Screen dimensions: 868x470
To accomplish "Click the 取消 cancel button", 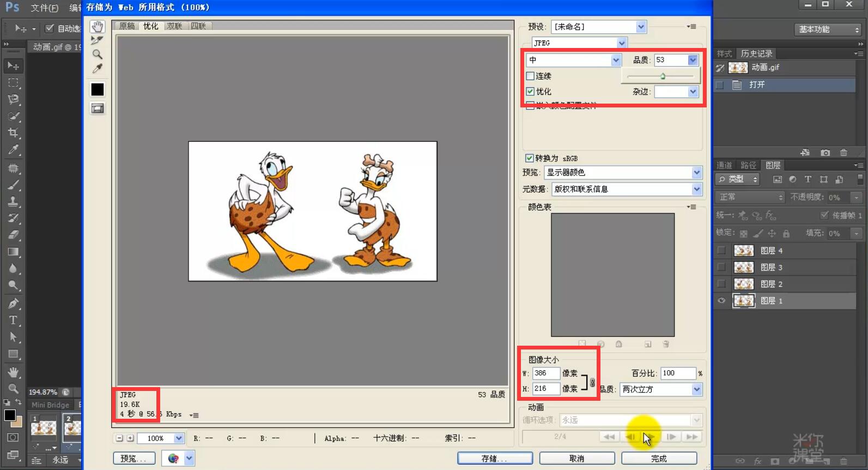I will tap(577, 459).
